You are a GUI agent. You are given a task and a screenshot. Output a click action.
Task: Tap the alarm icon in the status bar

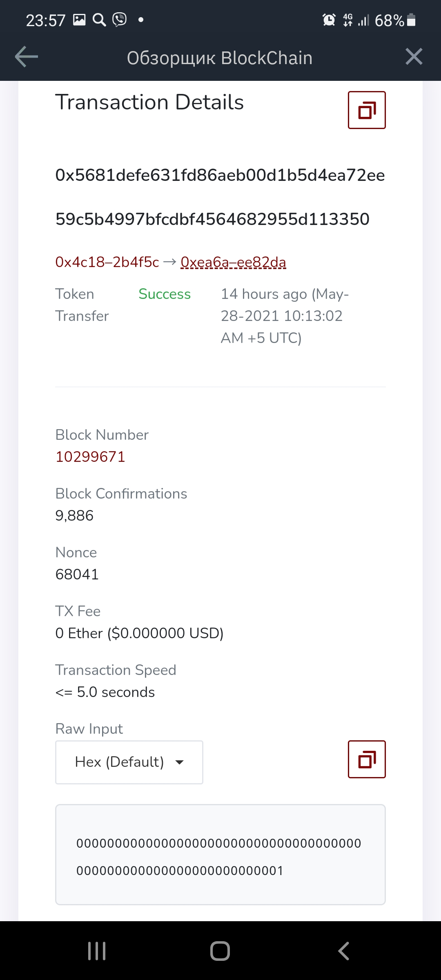329,20
